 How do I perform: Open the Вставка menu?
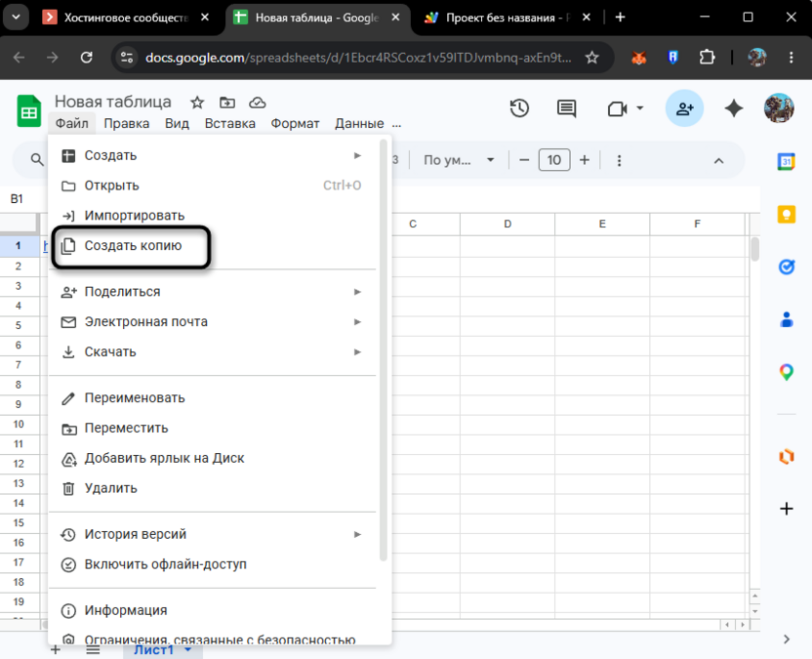[230, 123]
